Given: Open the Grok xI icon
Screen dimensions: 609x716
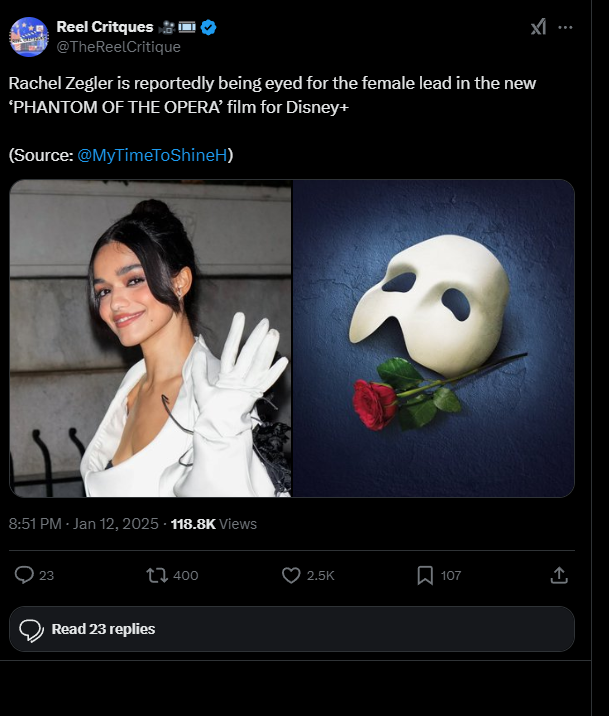Looking at the screenshot, I should click(x=538, y=27).
